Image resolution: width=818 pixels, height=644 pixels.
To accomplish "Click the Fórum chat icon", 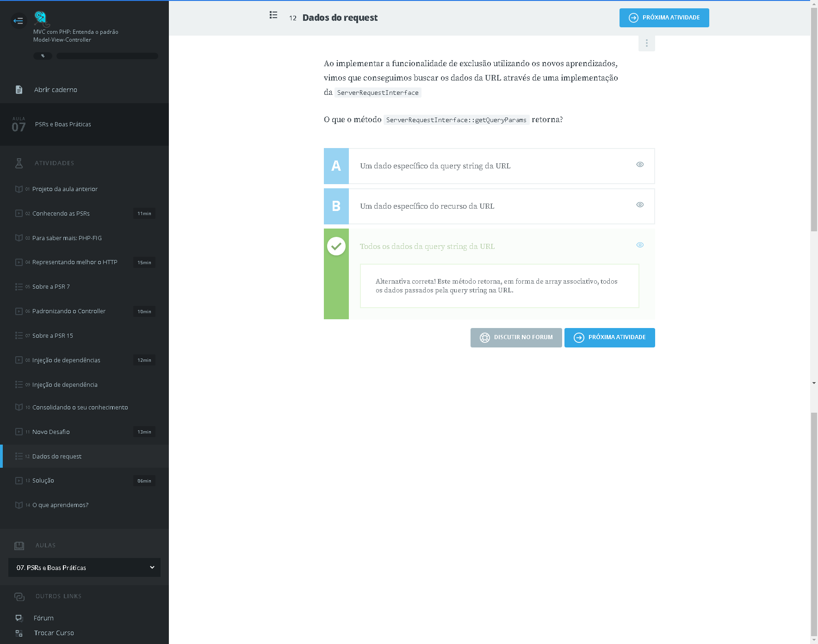I will (x=19, y=618).
